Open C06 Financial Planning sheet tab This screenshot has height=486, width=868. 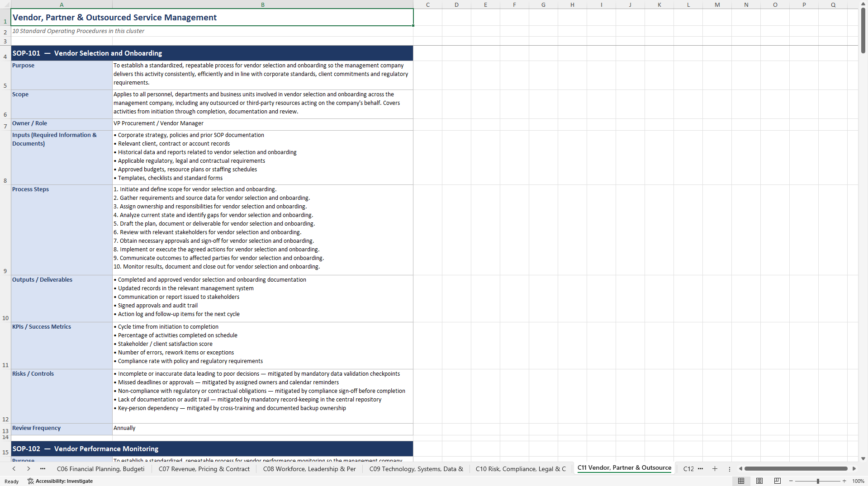click(100, 469)
